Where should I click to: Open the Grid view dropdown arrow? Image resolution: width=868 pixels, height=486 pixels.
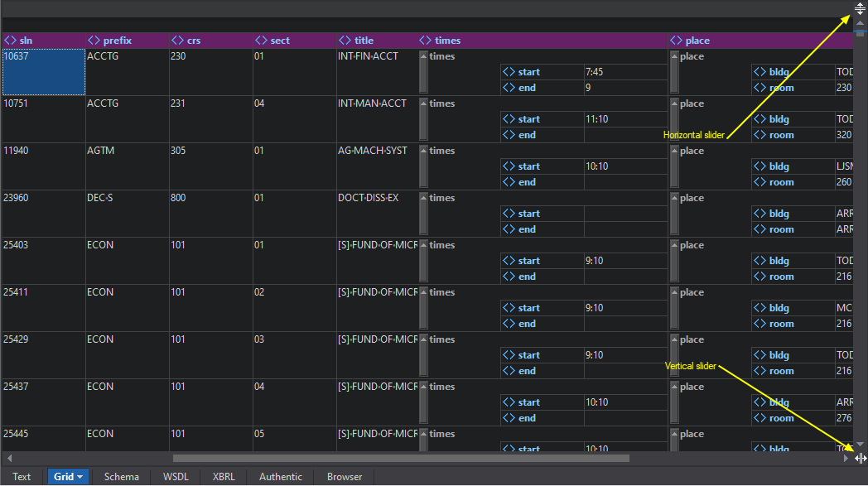80,477
